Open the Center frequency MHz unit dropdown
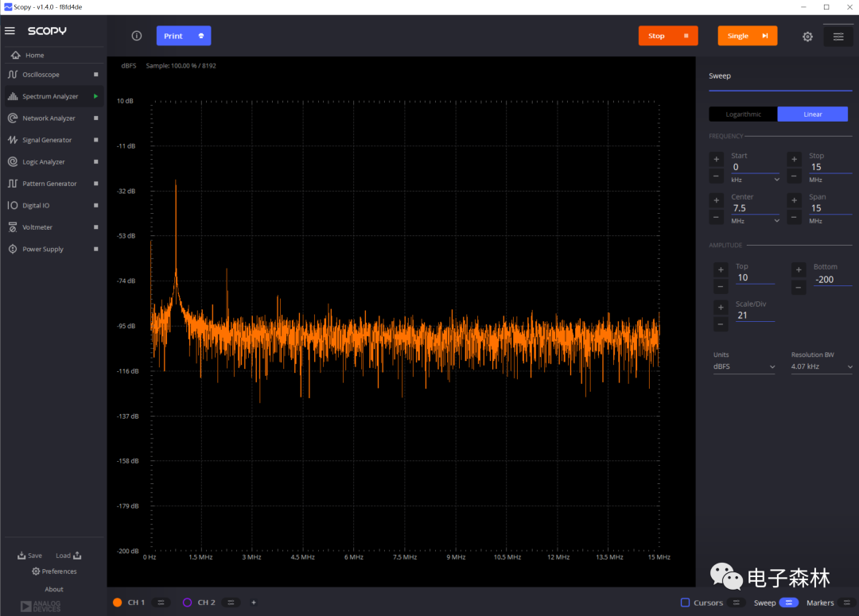This screenshot has width=859, height=616. point(754,221)
